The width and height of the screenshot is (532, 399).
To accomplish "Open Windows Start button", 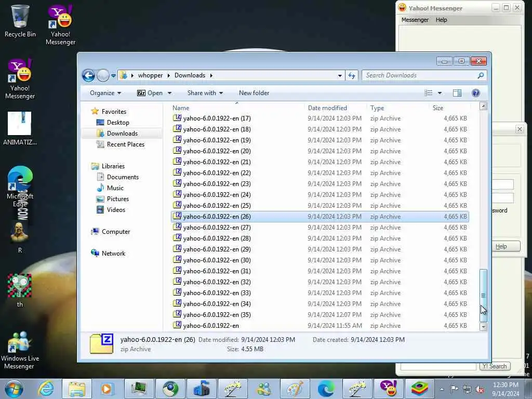I will click(14, 389).
